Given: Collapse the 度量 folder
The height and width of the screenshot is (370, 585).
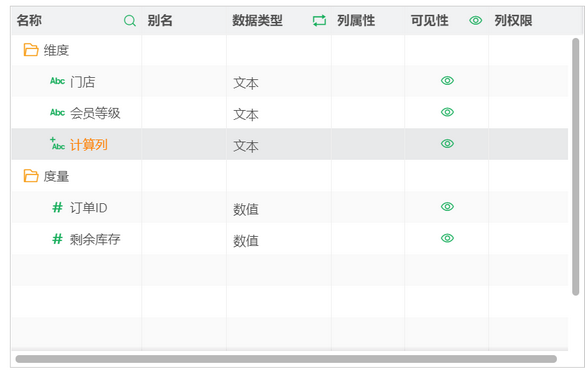Looking at the screenshot, I should click(31, 176).
